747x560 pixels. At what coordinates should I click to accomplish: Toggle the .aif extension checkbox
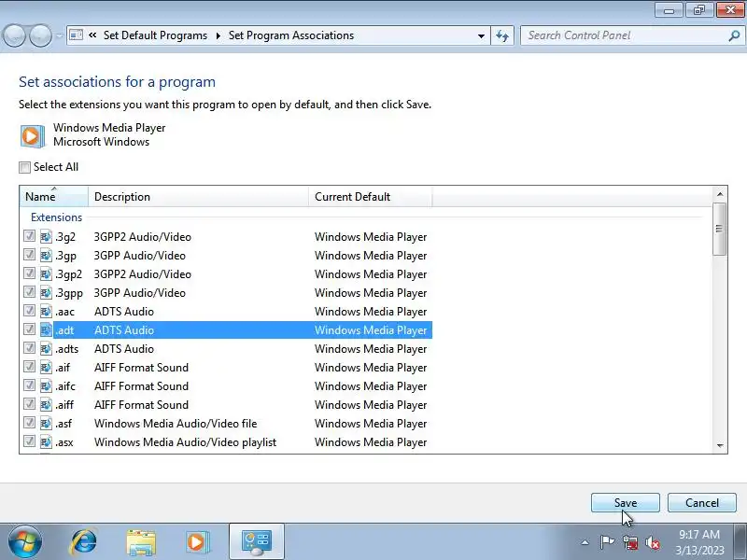click(x=30, y=366)
